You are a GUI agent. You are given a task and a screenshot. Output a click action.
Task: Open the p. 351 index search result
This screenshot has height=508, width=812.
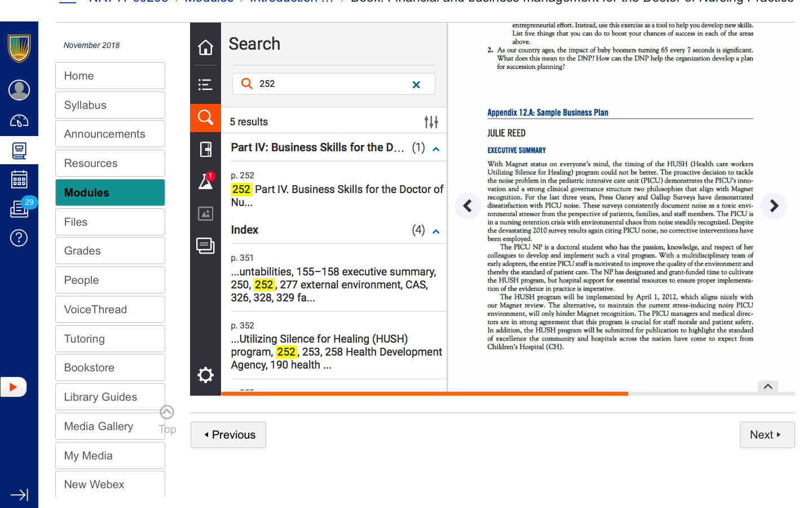coord(334,279)
